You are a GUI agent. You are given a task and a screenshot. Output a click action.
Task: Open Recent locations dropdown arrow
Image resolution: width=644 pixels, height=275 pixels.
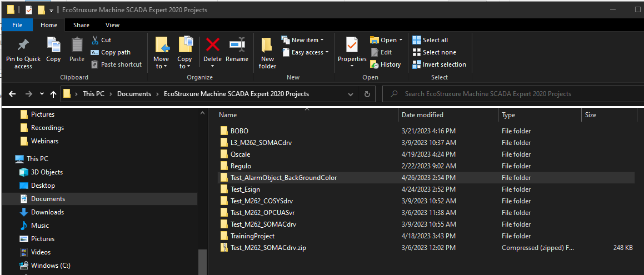click(x=42, y=94)
